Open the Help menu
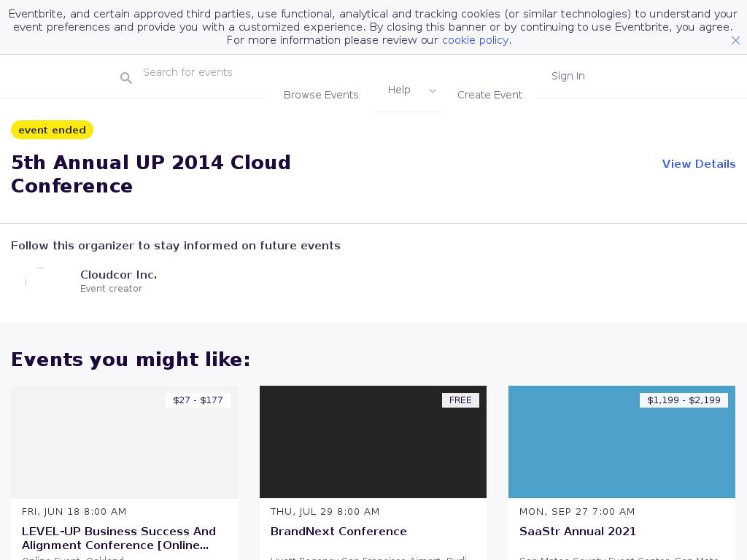The width and height of the screenshot is (747, 560). pyautogui.click(x=399, y=90)
